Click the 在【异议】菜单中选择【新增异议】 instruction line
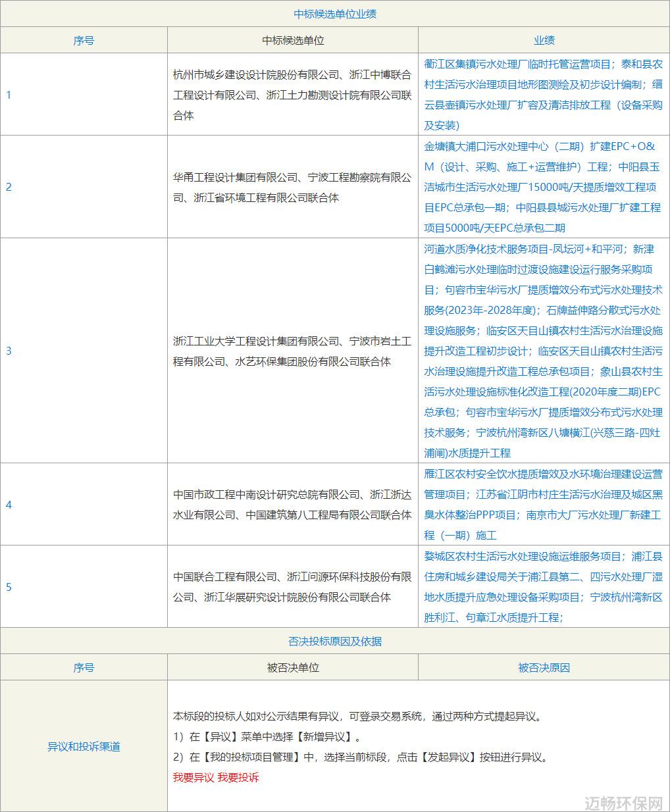 coord(267,737)
